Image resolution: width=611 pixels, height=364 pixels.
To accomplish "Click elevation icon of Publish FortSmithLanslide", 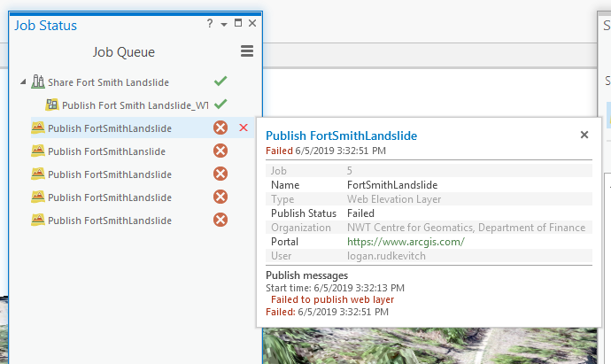I will (38, 151).
